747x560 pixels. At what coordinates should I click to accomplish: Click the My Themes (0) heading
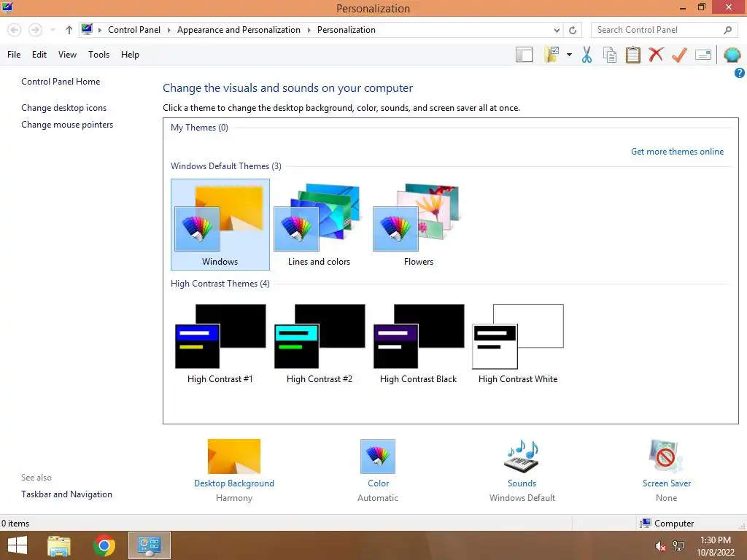click(200, 128)
